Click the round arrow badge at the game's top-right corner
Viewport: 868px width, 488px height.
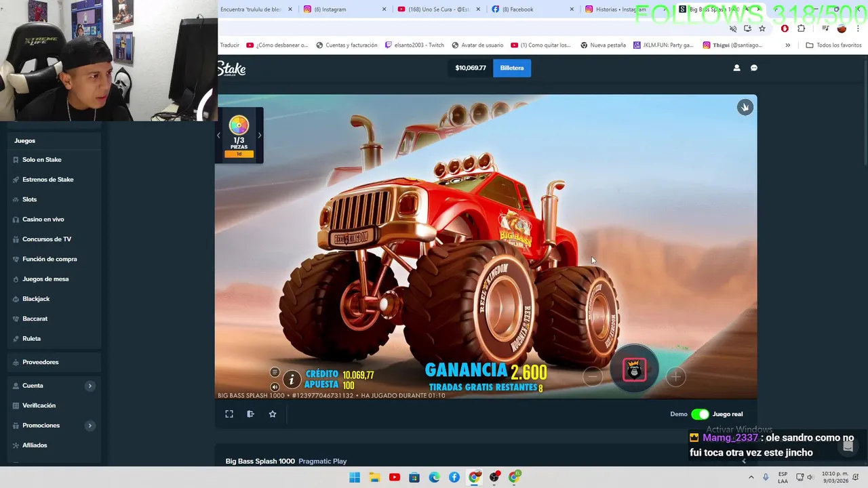coord(745,107)
